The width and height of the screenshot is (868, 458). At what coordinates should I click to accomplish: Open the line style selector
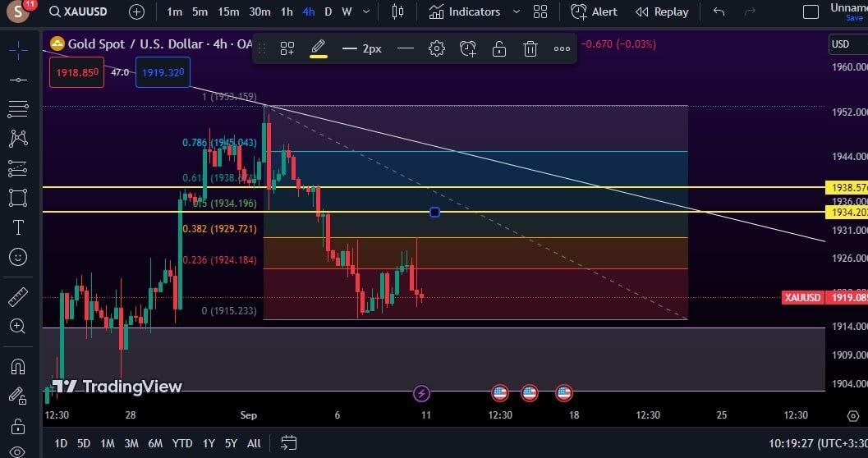pyautogui.click(x=405, y=48)
